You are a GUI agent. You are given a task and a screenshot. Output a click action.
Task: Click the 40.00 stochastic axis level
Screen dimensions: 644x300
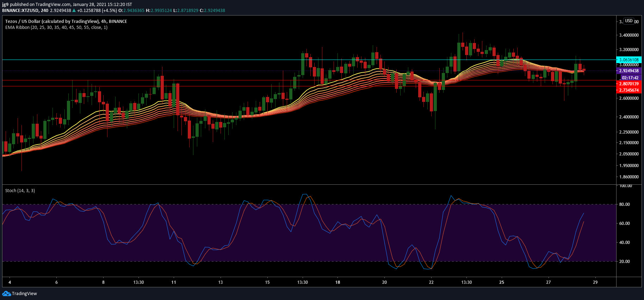pos(625,243)
